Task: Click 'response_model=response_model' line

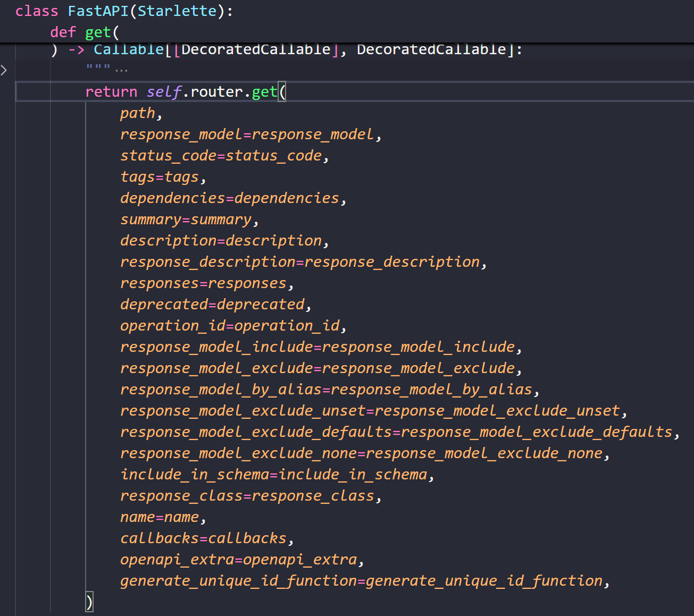Action: point(251,134)
